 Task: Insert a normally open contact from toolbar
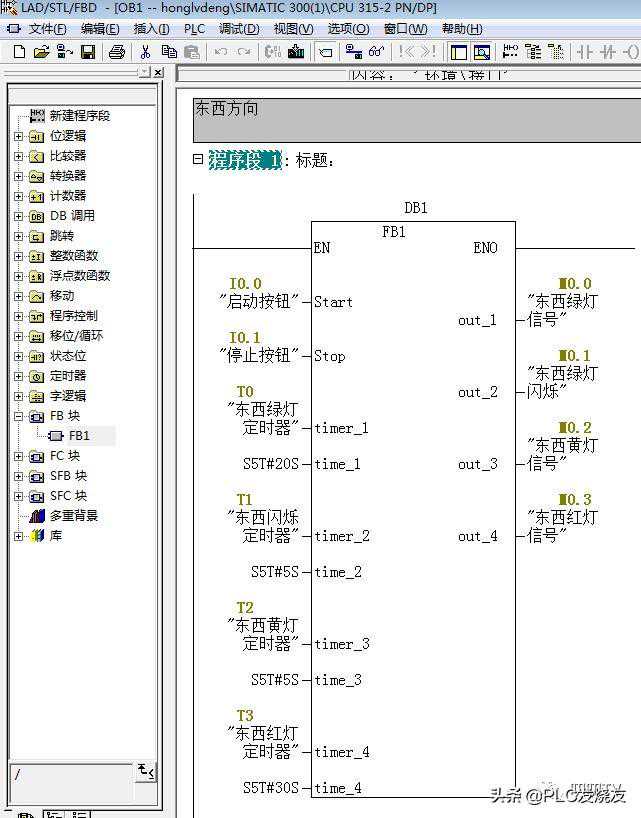coord(584,52)
